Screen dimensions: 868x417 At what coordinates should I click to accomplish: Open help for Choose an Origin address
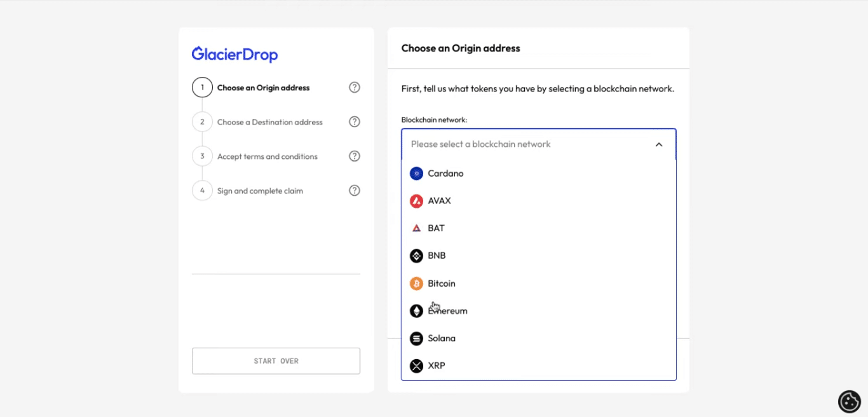click(x=355, y=88)
